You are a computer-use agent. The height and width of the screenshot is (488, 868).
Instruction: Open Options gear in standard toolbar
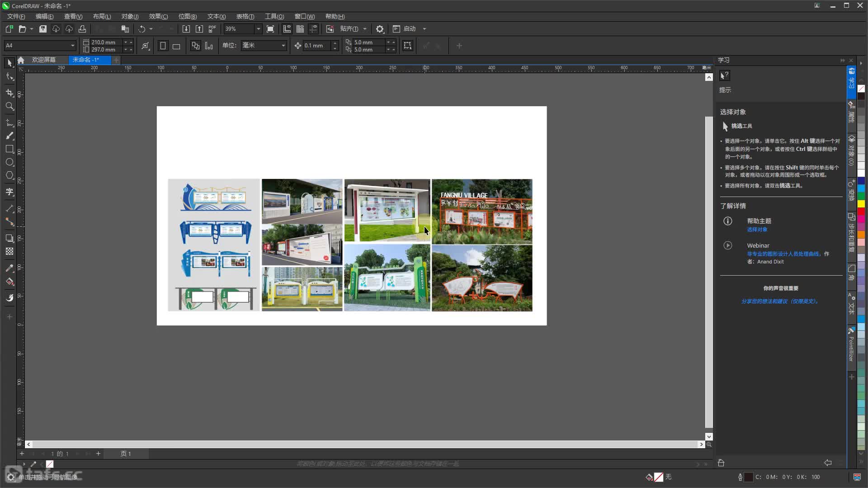[x=380, y=29]
